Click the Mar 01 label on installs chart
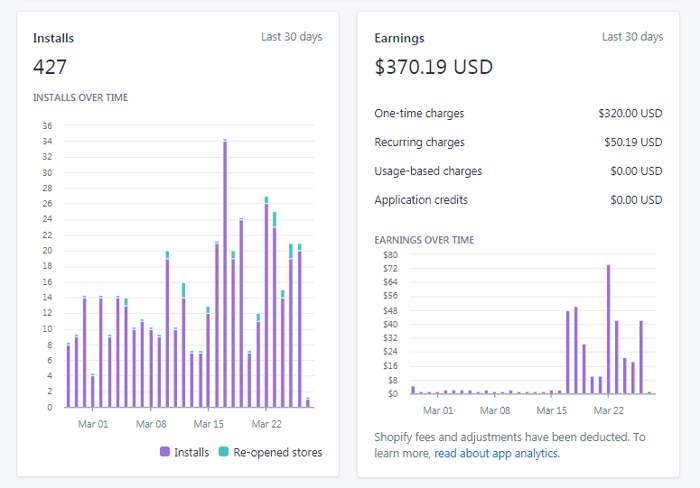700x488 pixels. point(93,424)
